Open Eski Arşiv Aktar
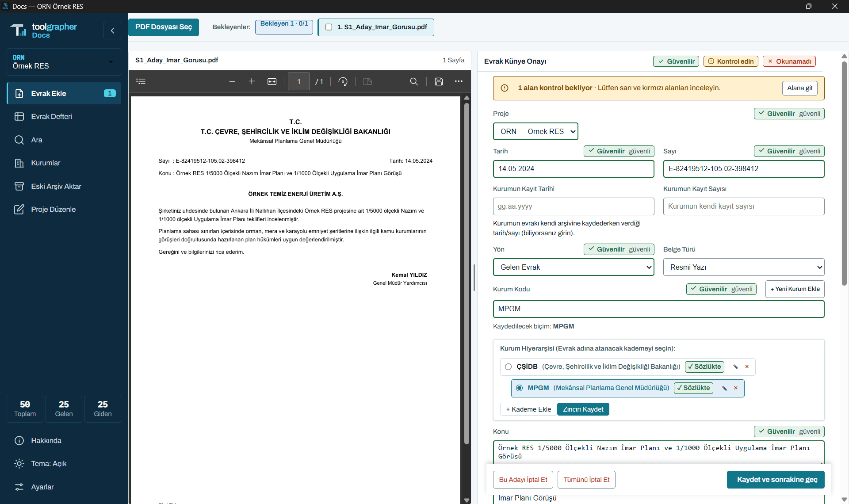The height and width of the screenshot is (504, 849). 64,186
